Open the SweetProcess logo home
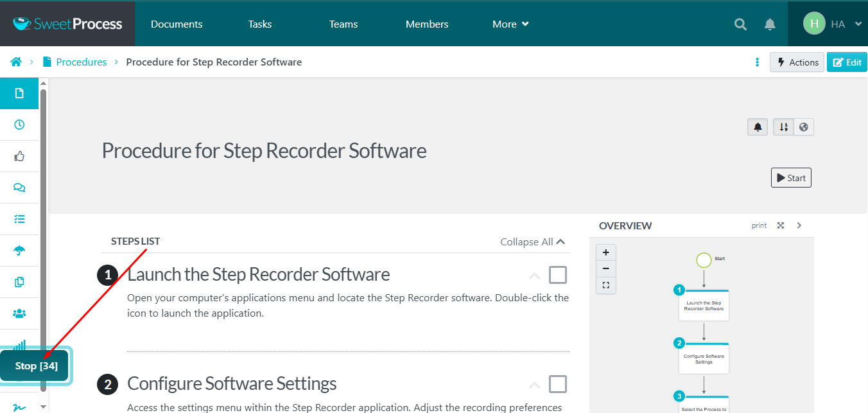This screenshot has height=413, width=868. click(x=67, y=24)
